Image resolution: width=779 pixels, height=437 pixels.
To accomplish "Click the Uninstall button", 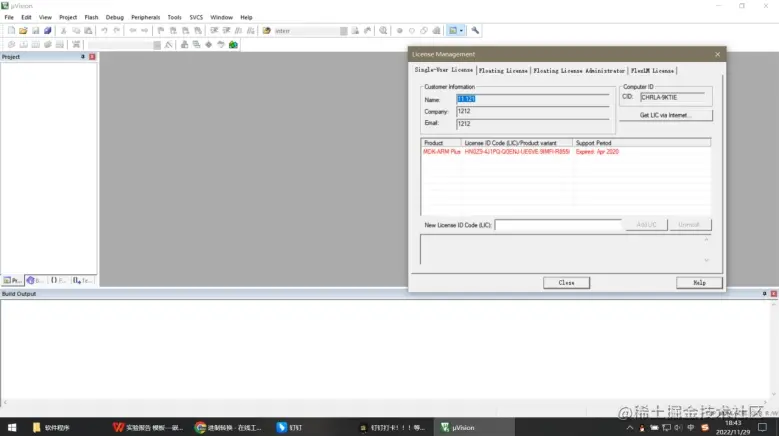I will point(689,225).
